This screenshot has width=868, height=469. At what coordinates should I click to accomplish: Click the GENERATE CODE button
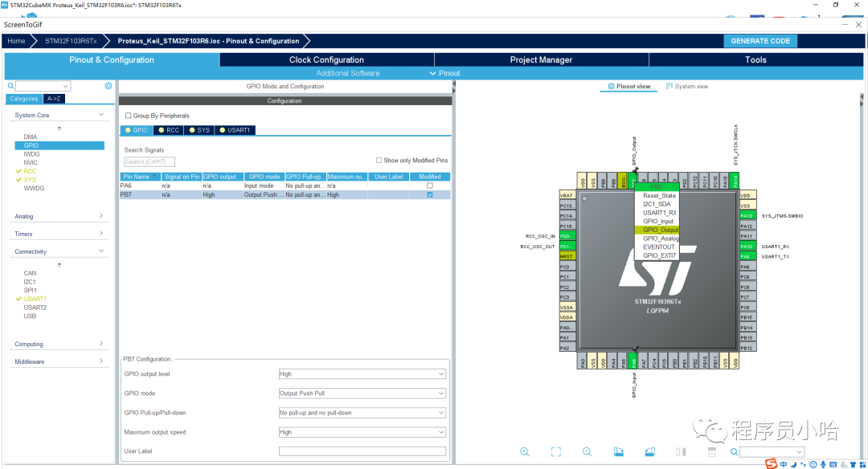[760, 41]
